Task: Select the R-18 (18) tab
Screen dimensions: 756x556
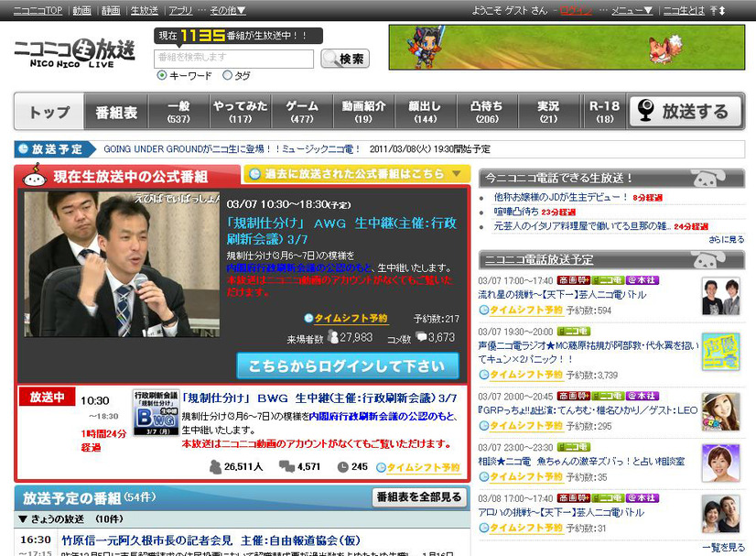Action: point(605,112)
